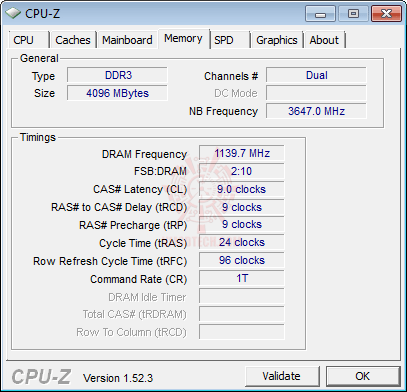Click the 'FSB:DRAM' label

coord(160,171)
